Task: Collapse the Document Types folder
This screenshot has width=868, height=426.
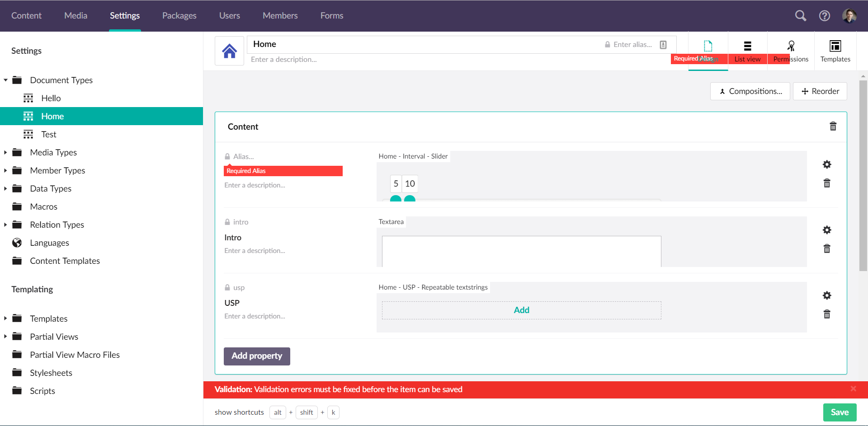Action: [5, 80]
